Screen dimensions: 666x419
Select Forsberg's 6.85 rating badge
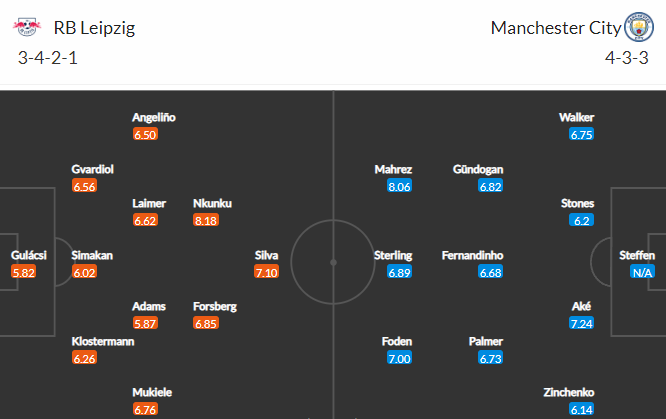point(206,324)
